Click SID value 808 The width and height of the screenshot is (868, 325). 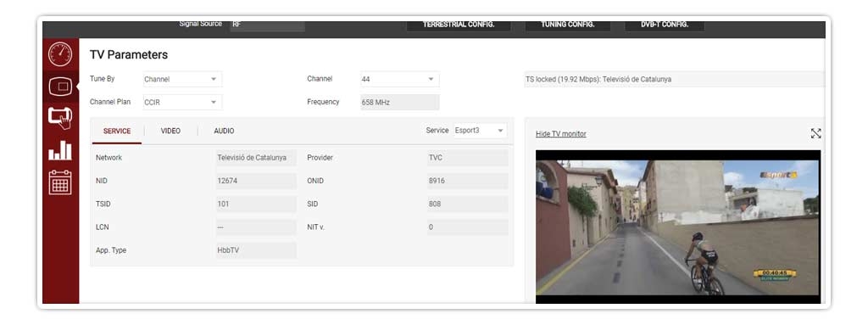point(467,205)
